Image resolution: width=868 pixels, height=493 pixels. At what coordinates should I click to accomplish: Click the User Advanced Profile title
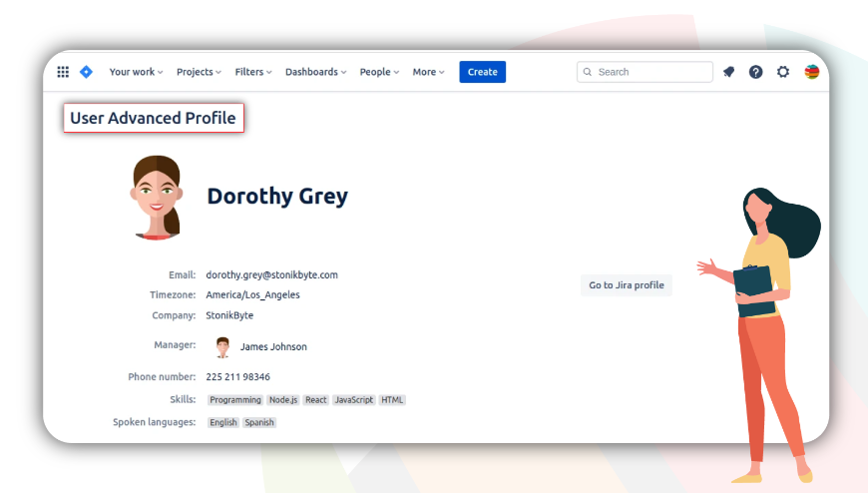coord(153,118)
